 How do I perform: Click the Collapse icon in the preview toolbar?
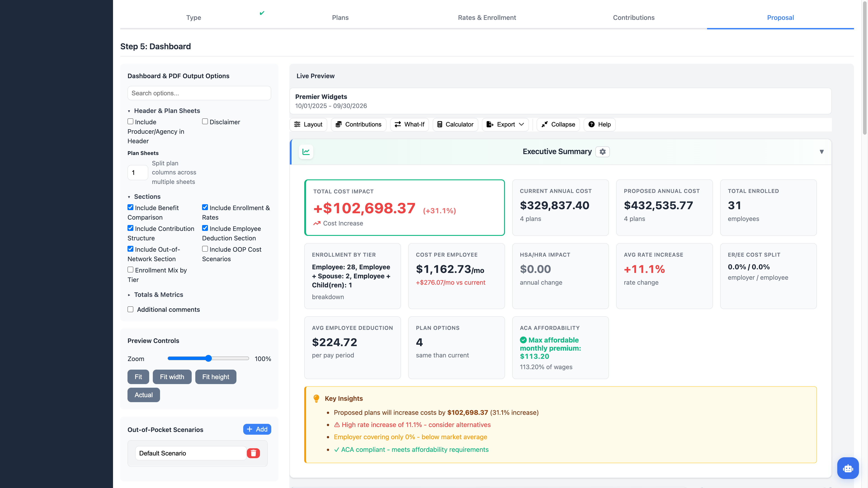pos(545,124)
